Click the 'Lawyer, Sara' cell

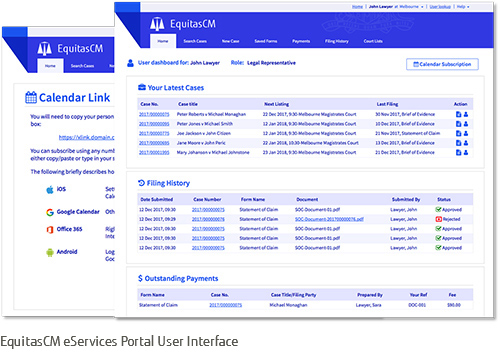click(368, 305)
